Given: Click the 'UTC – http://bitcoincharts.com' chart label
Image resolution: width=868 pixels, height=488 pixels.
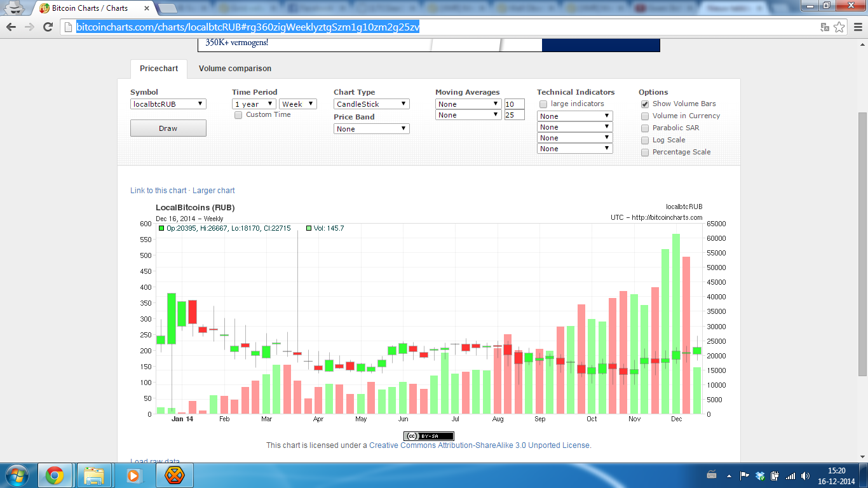Looking at the screenshot, I should click(656, 217).
